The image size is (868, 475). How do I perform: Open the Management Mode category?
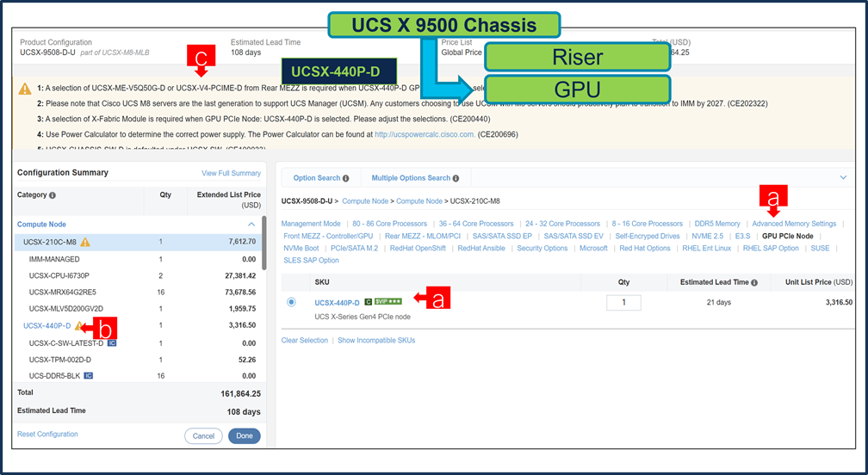tap(311, 224)
